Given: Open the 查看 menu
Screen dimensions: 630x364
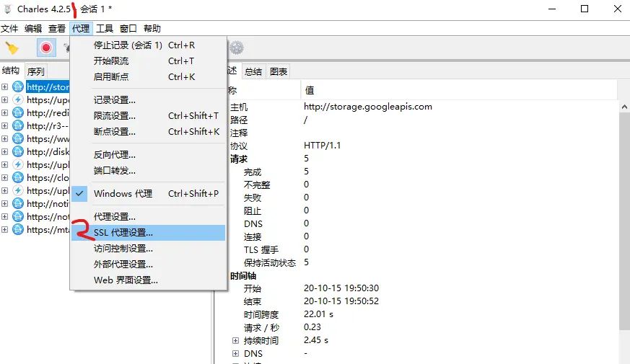Looking at the screenshot, I should click(x=57, y=29).
